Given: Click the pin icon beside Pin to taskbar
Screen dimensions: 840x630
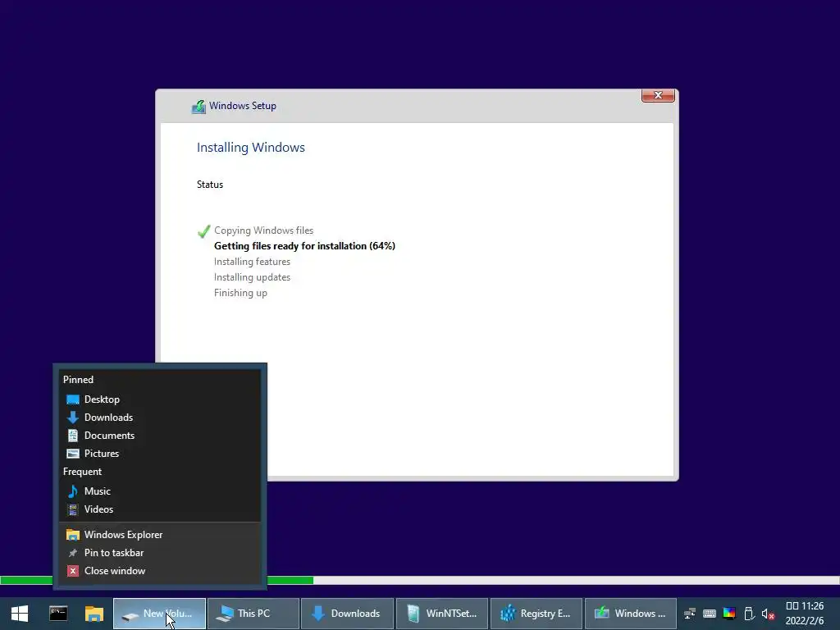Looking at the screenshot, I should tap(73, 553).
